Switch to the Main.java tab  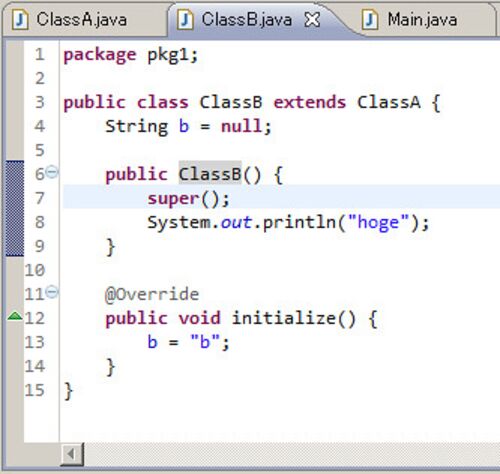click(x=422, y=20)
